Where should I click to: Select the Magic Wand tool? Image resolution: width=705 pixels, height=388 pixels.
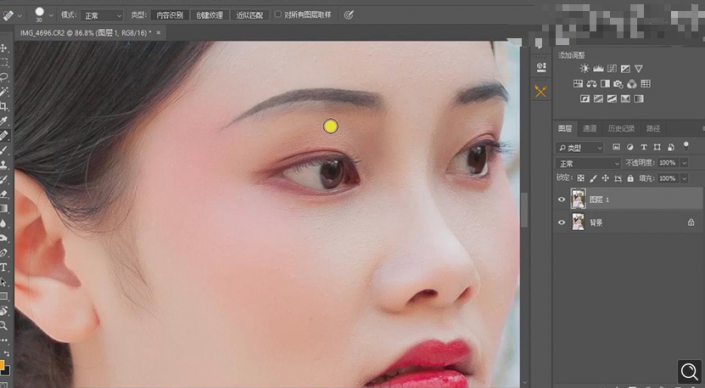4,92
